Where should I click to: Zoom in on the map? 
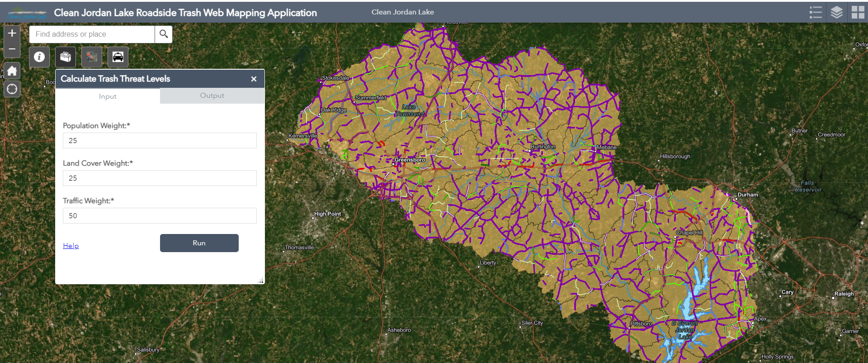(x=12, y=33)
